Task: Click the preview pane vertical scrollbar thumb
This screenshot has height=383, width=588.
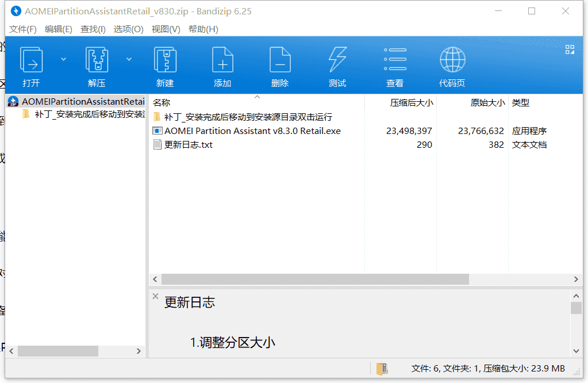Action: tap(576, 308)
